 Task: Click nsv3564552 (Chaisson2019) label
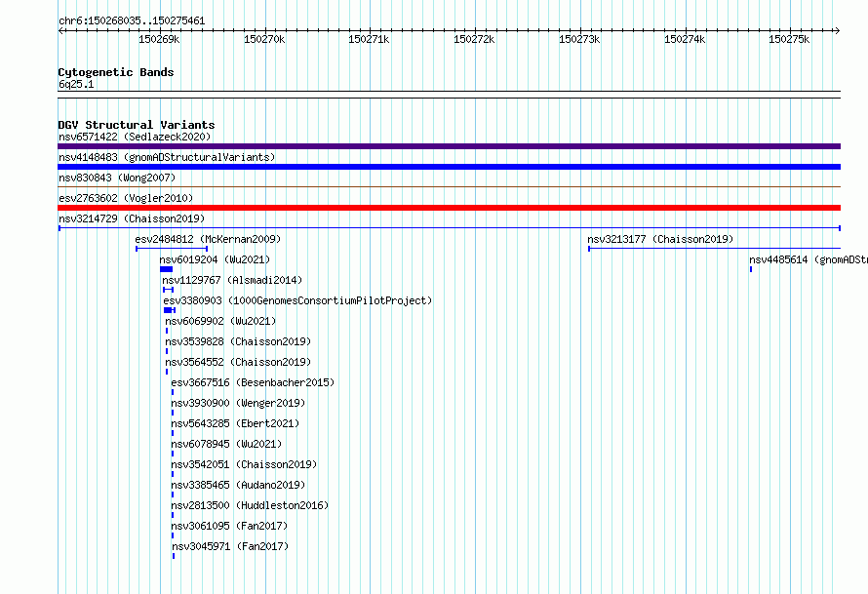238,362
